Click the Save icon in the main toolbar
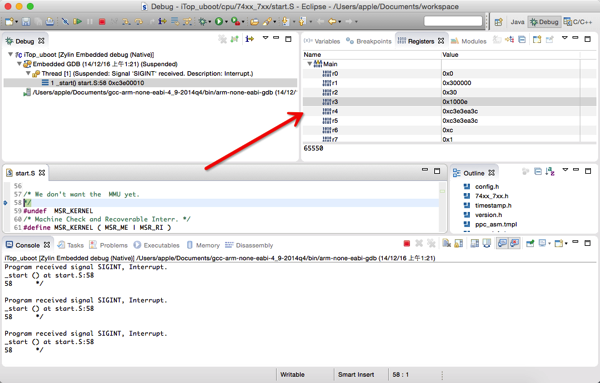The height and width of the screenshot is (383, 600). (26, 22)
